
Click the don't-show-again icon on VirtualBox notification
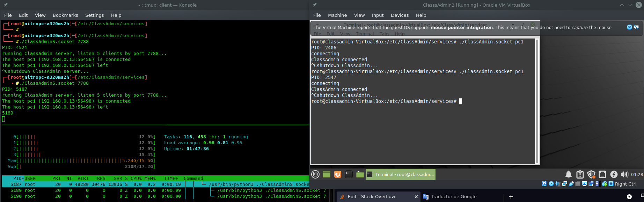pos(636,27)
